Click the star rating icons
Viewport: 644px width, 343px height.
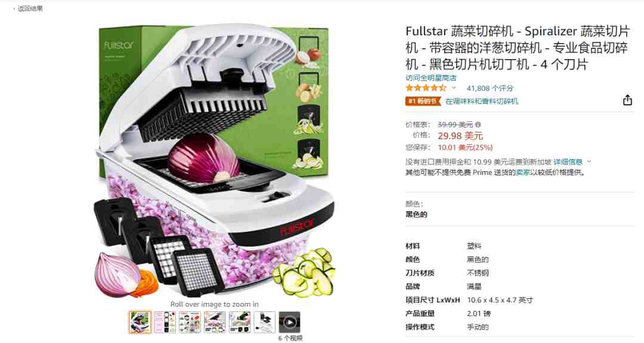coord(426,88)
